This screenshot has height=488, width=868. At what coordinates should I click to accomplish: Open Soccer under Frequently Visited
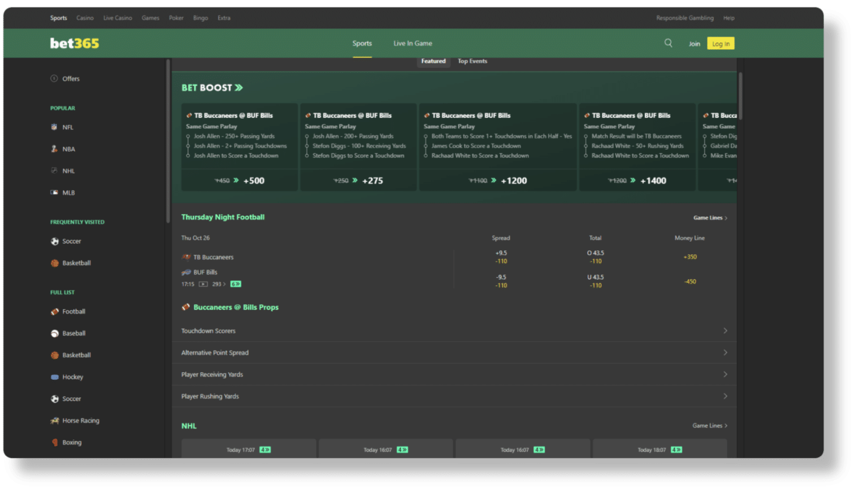72,241
